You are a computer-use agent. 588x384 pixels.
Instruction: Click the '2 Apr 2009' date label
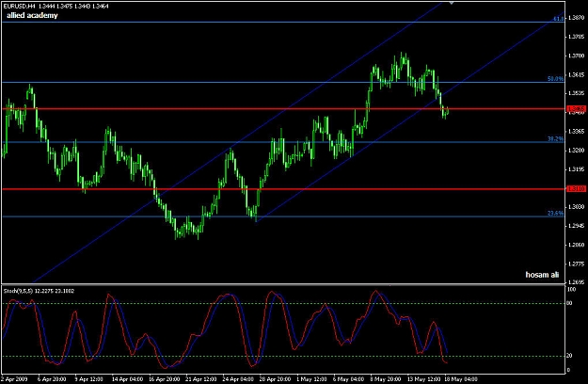click(x=14, y=379)
